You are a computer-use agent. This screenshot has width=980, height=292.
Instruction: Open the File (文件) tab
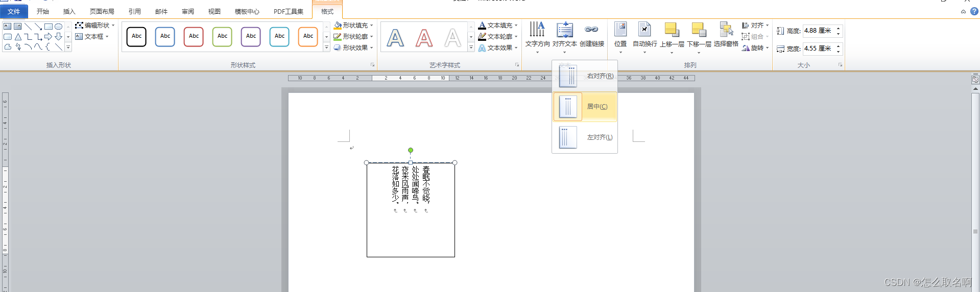[14, 11]
